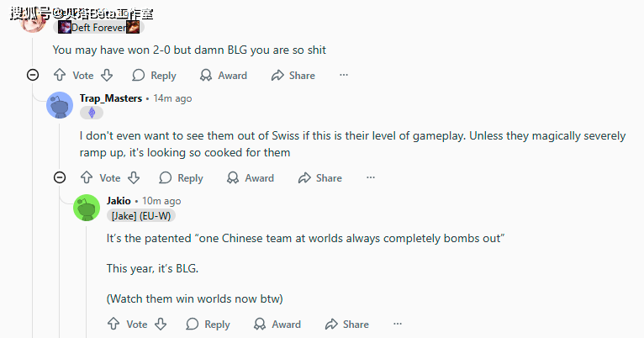Open the Trap_Masters username link

click(111, 98)
